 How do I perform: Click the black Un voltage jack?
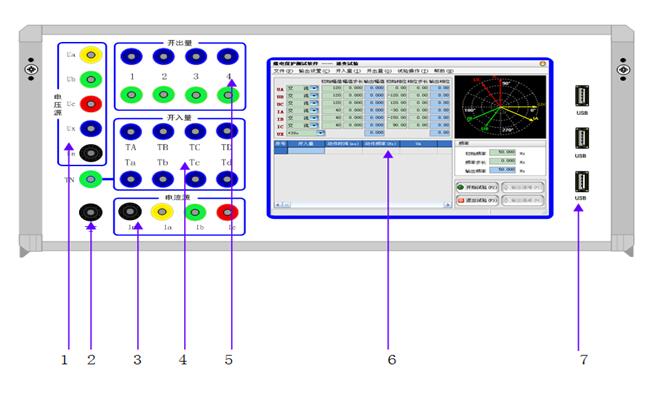tap(91, 153)
